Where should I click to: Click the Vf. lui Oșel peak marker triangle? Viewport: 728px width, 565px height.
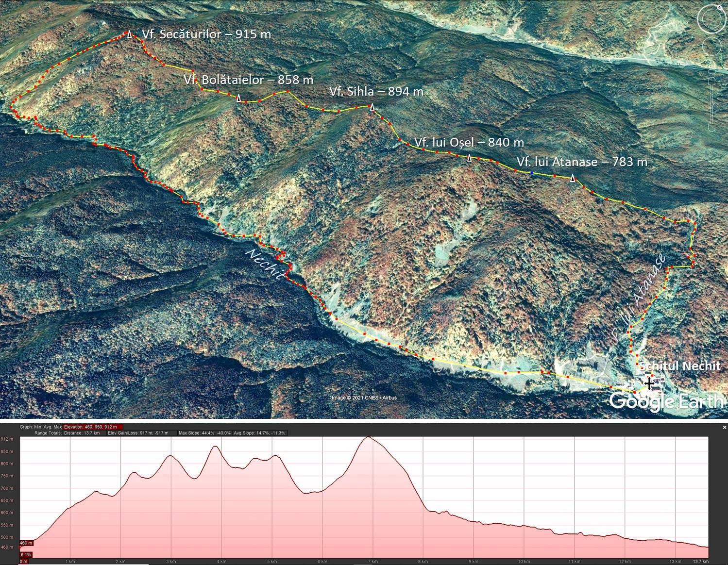[469, 158]
